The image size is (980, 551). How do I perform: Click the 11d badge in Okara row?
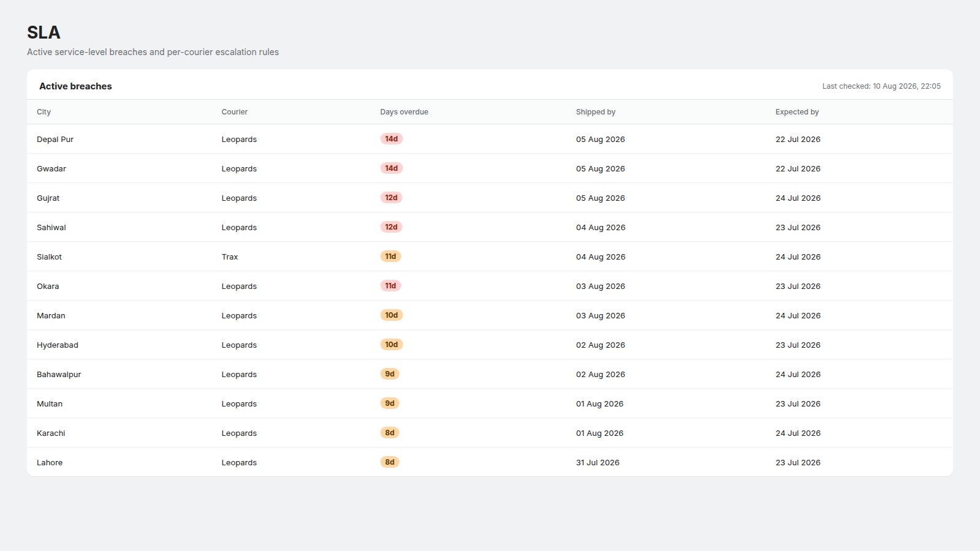coord(391,286)
